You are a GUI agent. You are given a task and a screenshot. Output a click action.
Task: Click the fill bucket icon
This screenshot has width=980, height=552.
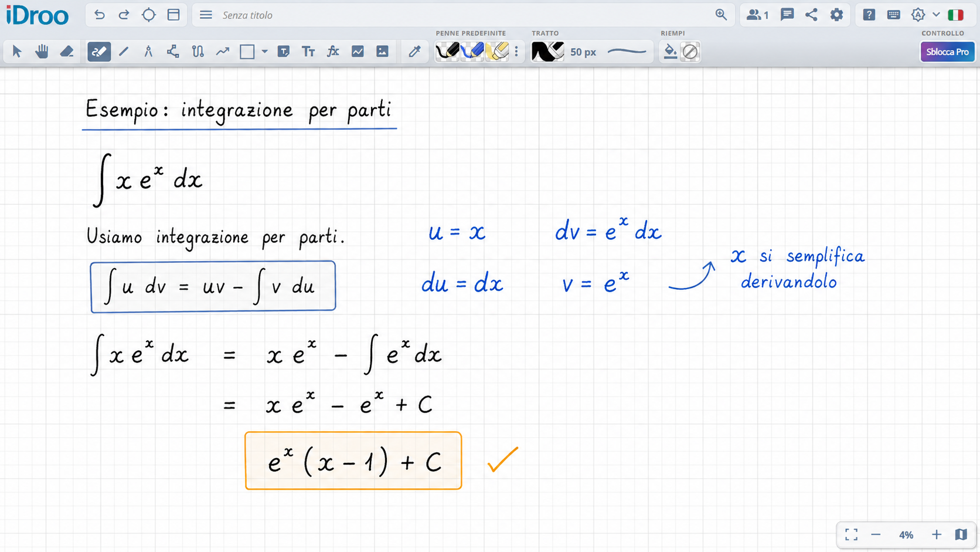[670, 52]
